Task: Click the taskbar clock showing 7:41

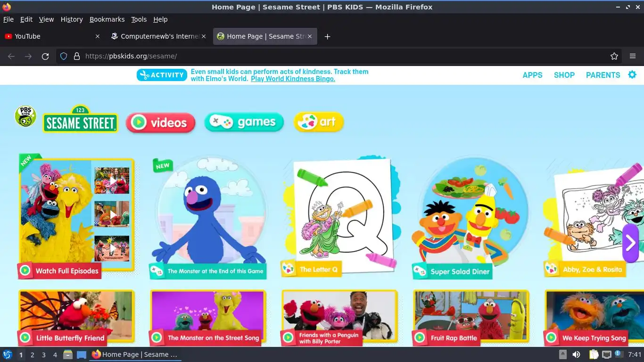Action: (635, 354)
